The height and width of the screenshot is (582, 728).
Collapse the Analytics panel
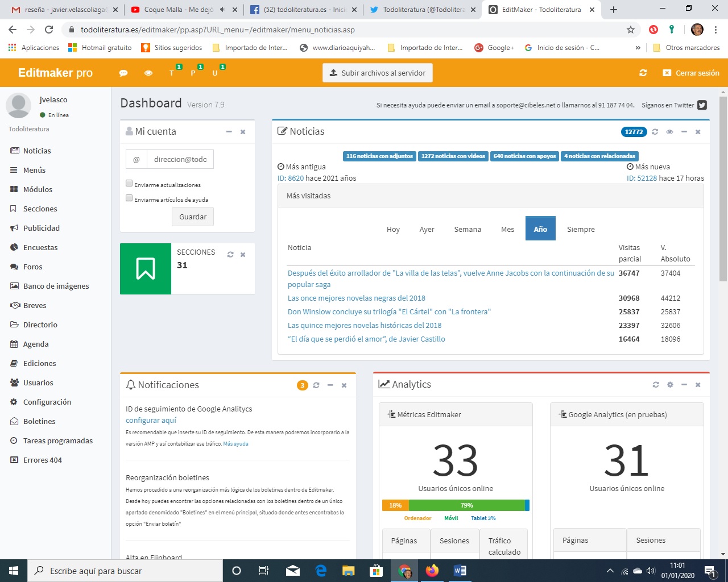(x=684, y=385)
